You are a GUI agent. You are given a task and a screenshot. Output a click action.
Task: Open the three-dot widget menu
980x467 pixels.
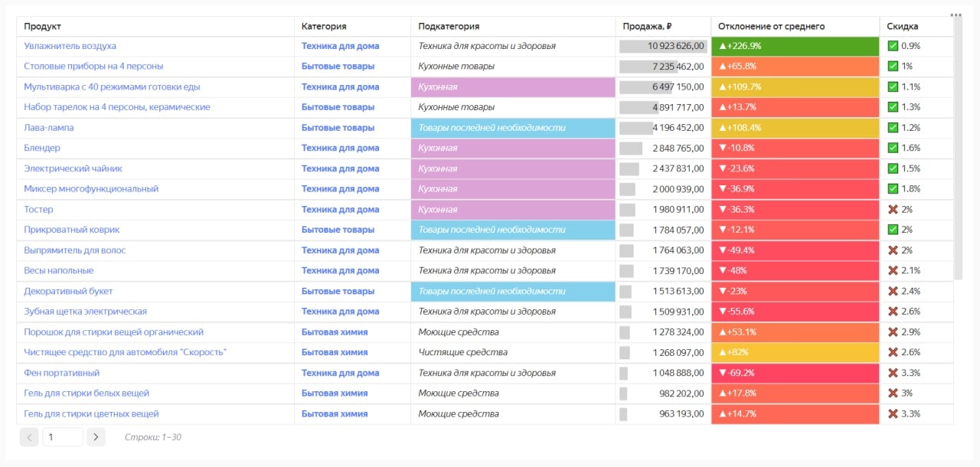click(955, 14)
